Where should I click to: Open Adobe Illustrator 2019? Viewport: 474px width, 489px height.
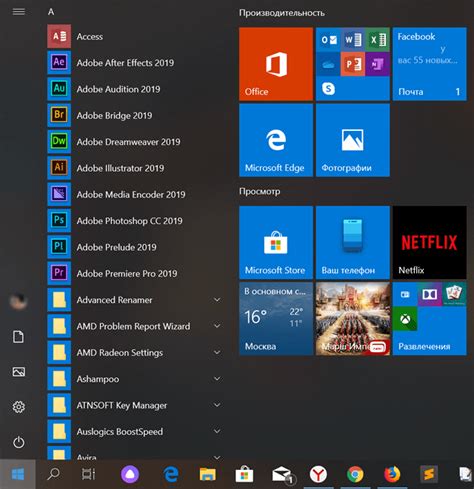tap(135, 168)
